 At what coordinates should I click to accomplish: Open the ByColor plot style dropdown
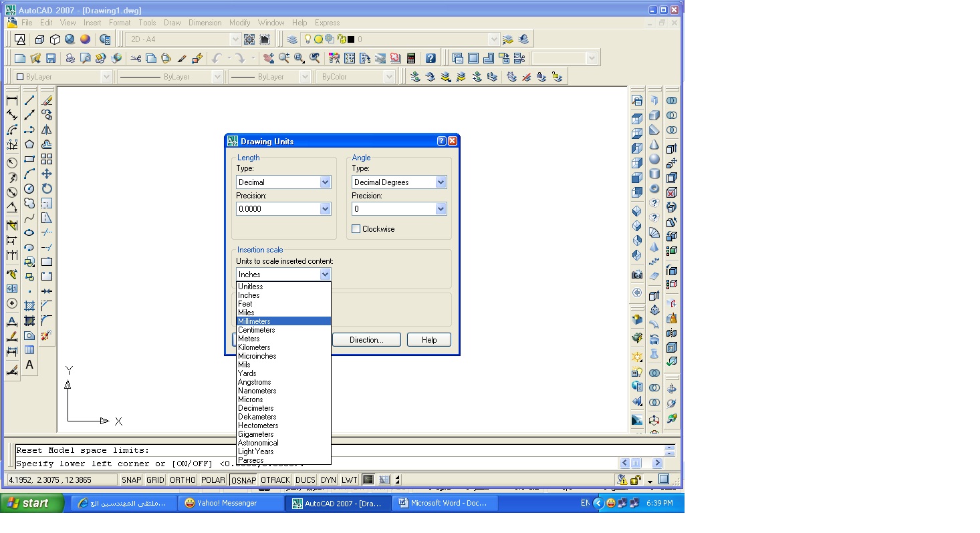(356, 77)
